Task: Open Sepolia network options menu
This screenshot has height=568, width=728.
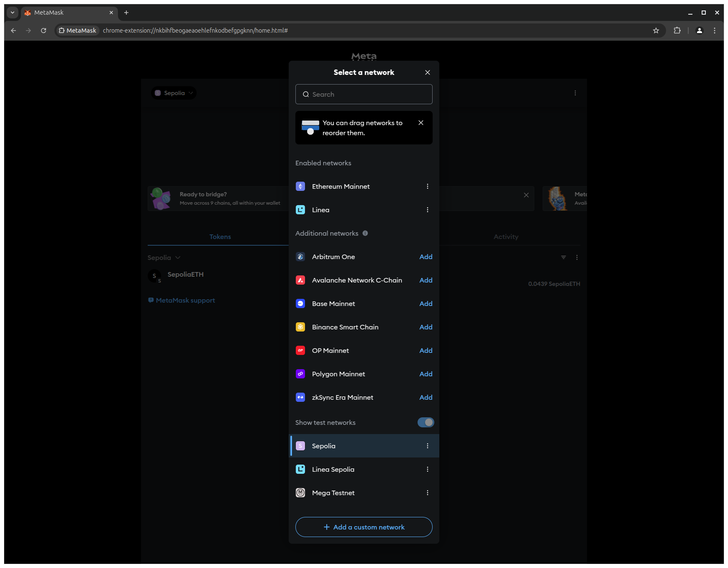Action: pos(428,446)
